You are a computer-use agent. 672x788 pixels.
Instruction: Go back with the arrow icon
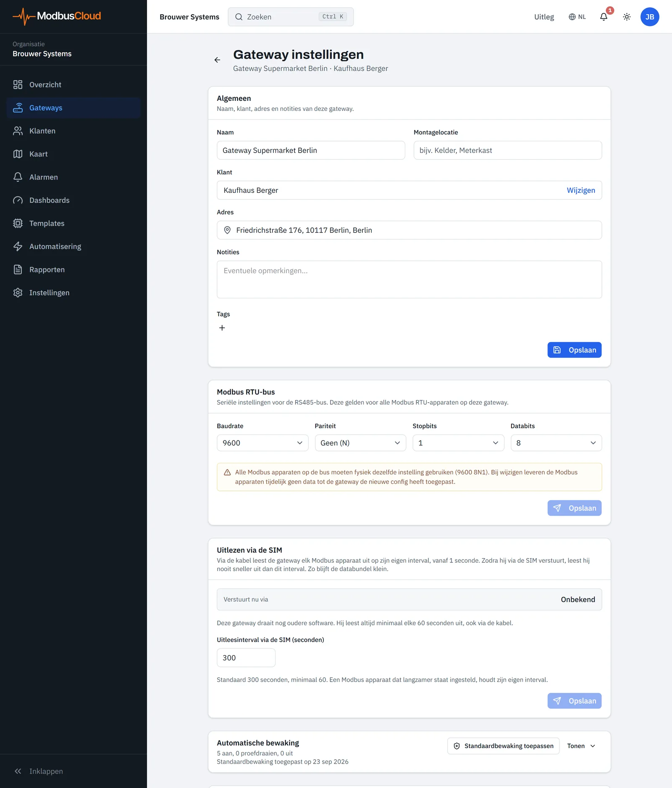point(217,60)
